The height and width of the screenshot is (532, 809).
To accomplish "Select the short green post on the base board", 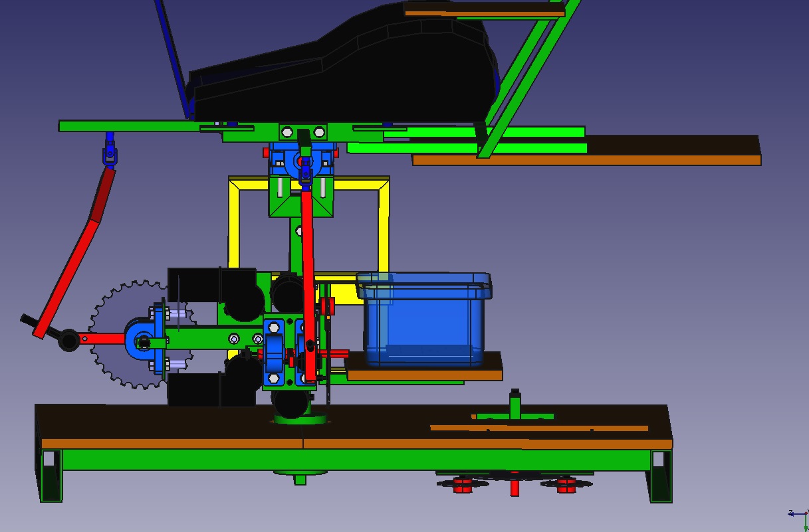I will point(515,404).
